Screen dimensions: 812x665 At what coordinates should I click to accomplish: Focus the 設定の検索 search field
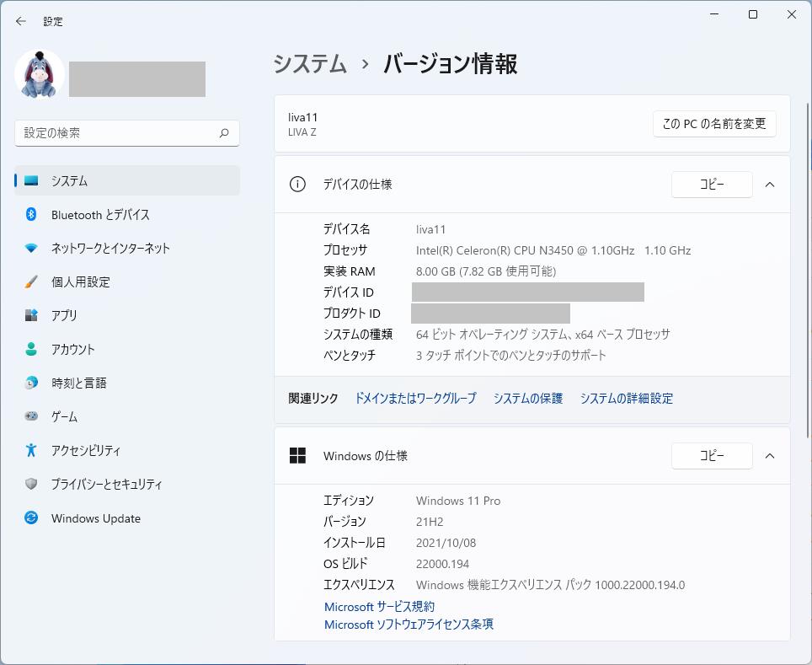pos(127,133)
